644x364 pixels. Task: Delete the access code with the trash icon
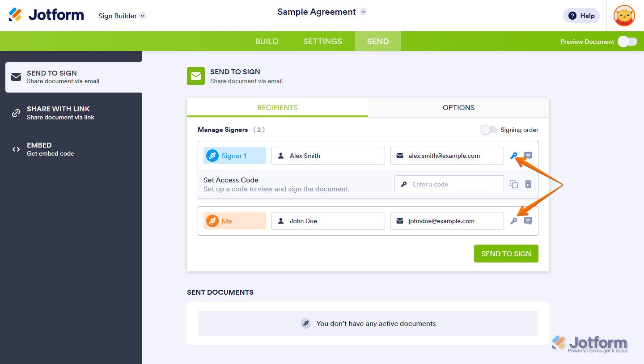click(528, 184)
